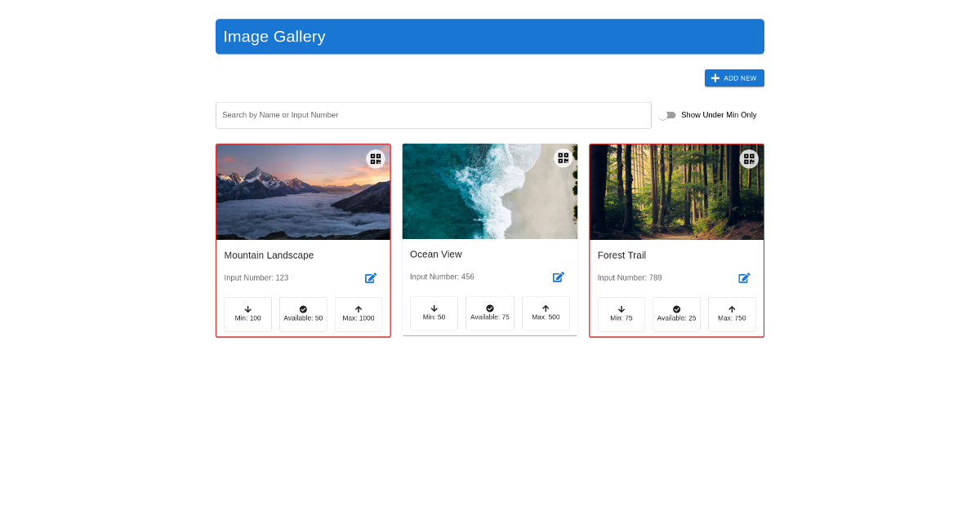Click the ADD NEW button

tap(734, 78)
